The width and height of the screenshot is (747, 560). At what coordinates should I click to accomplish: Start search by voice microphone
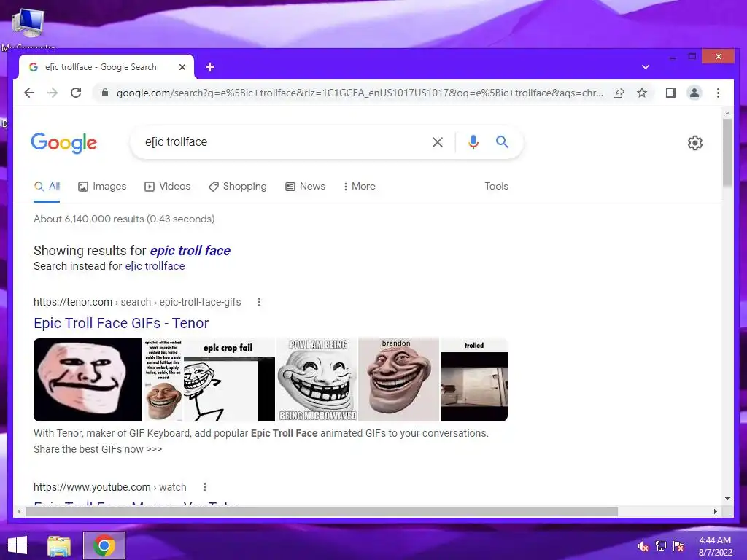(473, 142)
